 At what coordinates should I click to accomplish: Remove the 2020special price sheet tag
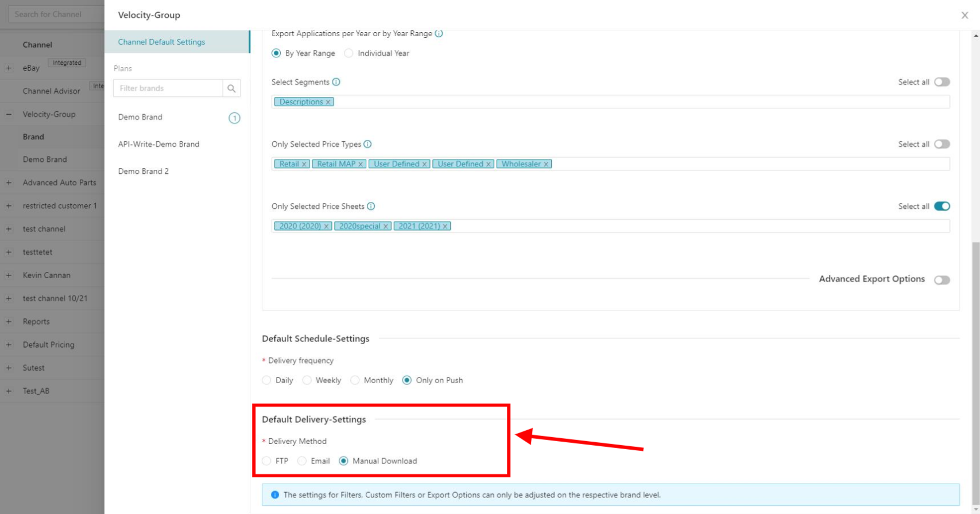click(386, 226)
